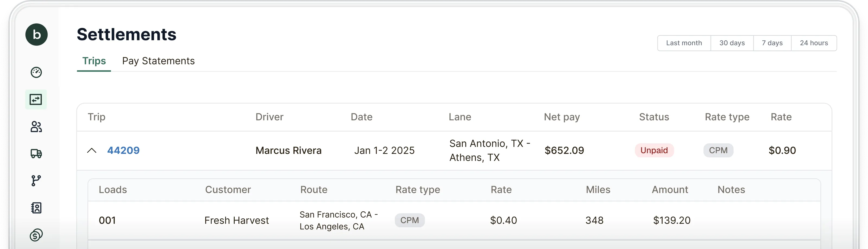Click the round 'b' logo icon
This screenshot has height=249, width=868.
point(36,35)
